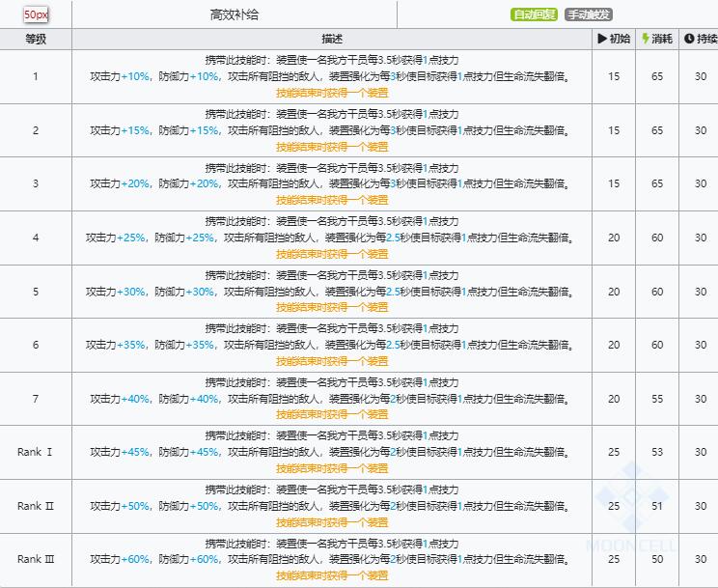
Task: Click initial value 20 in level 7 row
Action: (614, 399)
